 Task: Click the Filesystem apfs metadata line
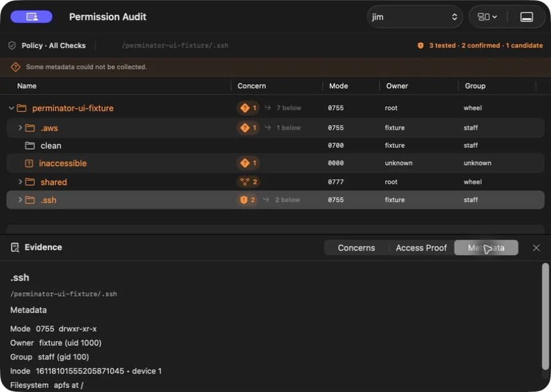coord(47,385)
